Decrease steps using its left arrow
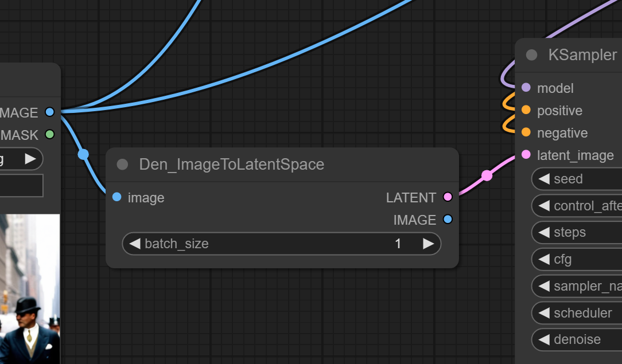This screenshot has width=622, height=364. [544, 233]
